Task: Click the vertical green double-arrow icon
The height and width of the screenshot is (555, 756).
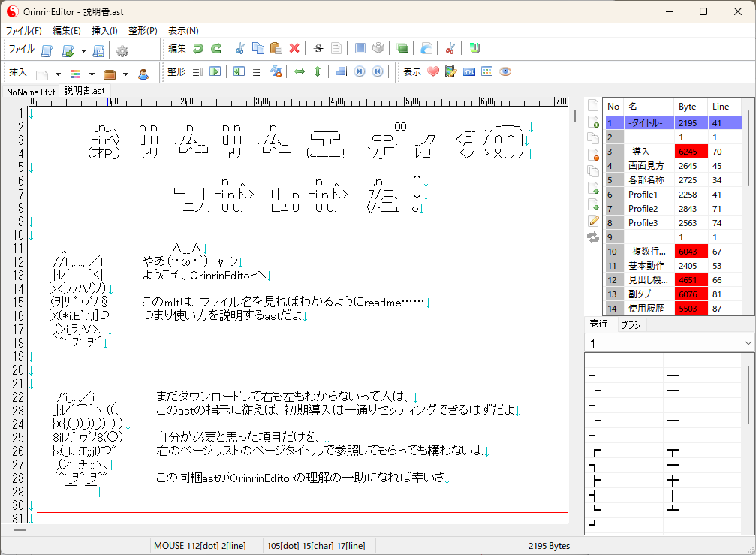Action: click(318, 71)
